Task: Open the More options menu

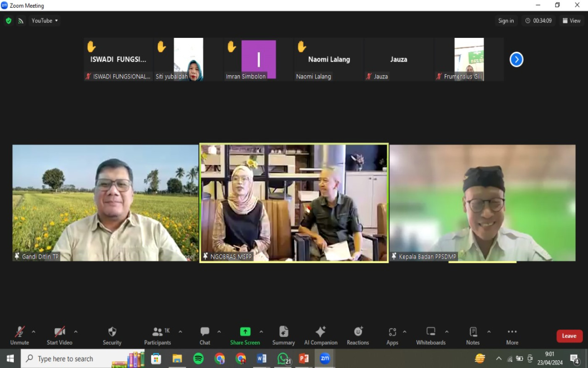Action: pyautogui.click(x=512, y=332)
